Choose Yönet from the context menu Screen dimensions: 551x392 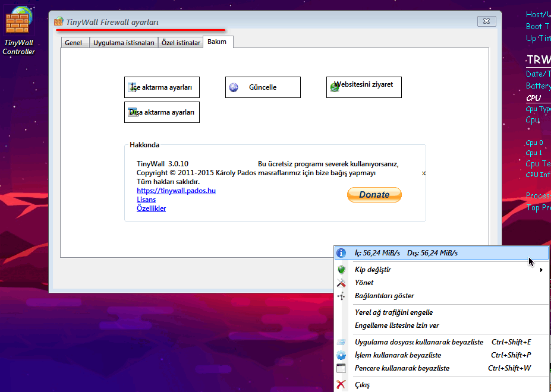click(x=442, y=283)
